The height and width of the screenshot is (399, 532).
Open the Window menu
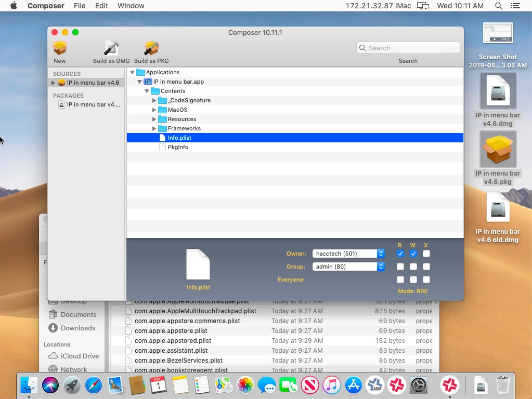point(131,6)
